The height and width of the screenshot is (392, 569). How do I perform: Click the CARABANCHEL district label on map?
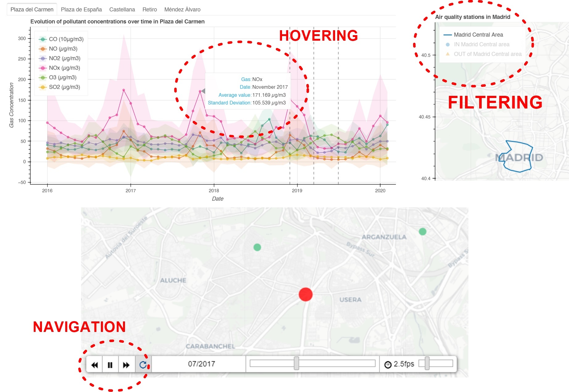(210, 346)
